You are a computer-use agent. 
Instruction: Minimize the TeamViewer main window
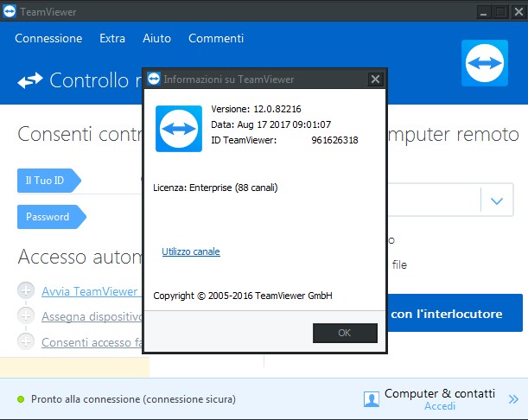click(484, 12)
